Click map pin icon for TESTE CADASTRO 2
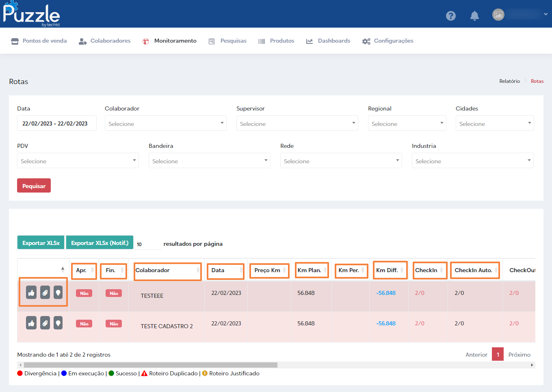 coord(58,323)
